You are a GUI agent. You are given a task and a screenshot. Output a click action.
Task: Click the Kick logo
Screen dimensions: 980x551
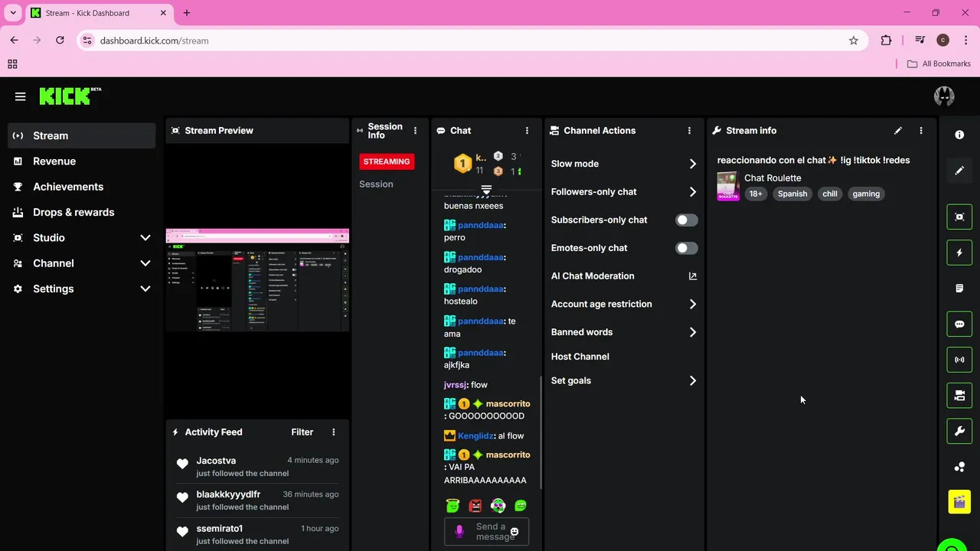click(70, 96)
